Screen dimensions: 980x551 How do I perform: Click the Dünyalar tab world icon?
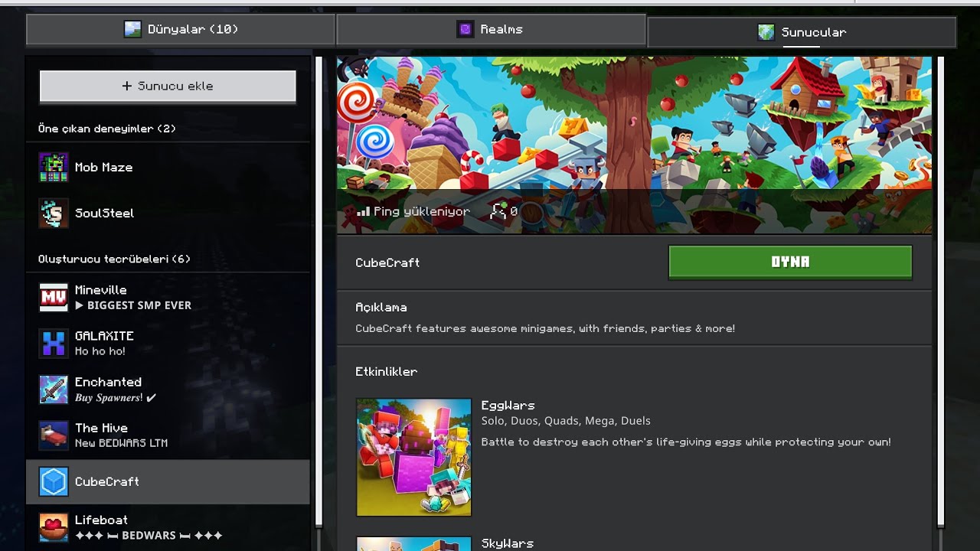pos(133,29)
